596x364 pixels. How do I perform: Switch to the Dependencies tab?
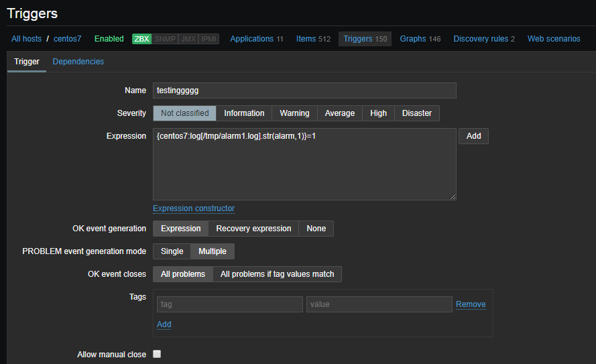(x=78, y=62)
